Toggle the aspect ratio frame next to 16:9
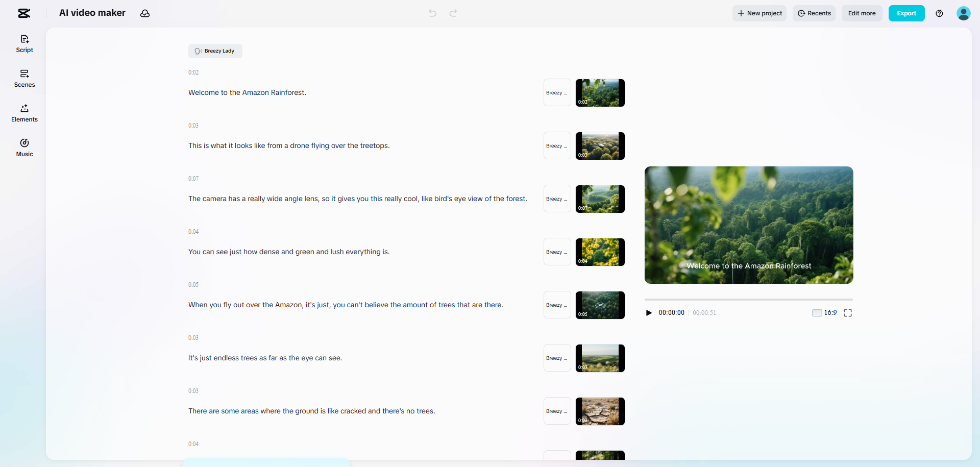This screenshot has width=980, height=467. tap(817, 313)
